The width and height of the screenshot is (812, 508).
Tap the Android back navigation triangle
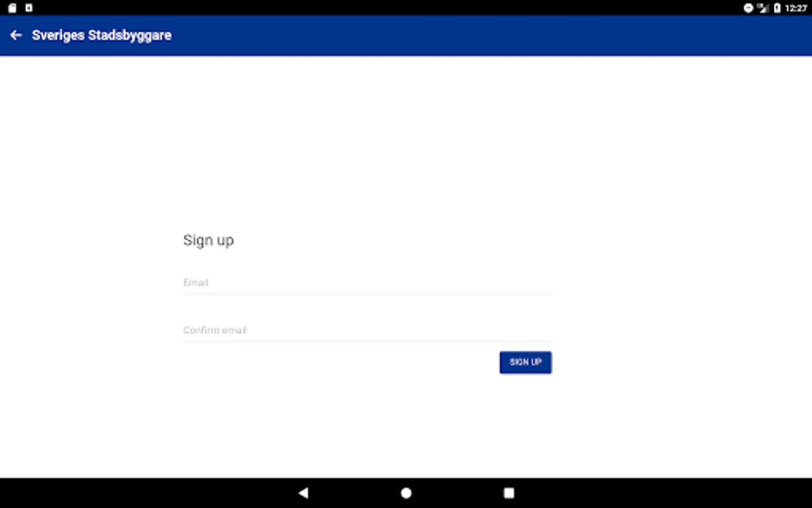(x=303, y=493)
